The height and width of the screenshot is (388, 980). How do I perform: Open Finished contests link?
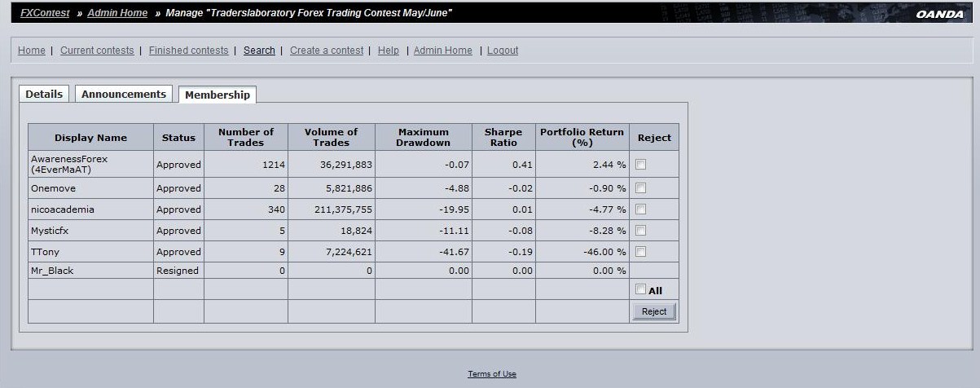pos(189,51)
